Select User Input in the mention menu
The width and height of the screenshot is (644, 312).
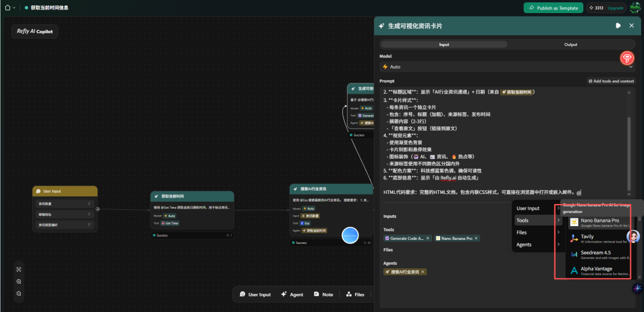point(528,208)
